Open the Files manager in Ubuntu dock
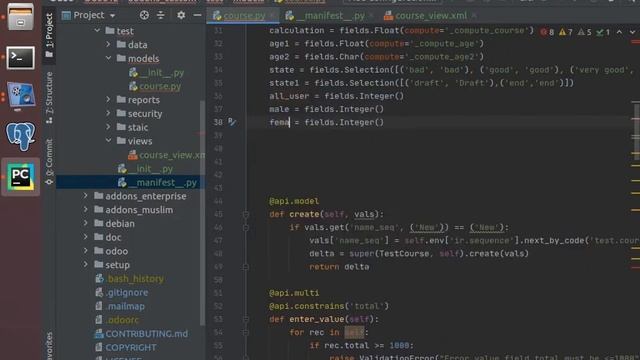This screenshot has width=640, height=360. click(20, 17)
